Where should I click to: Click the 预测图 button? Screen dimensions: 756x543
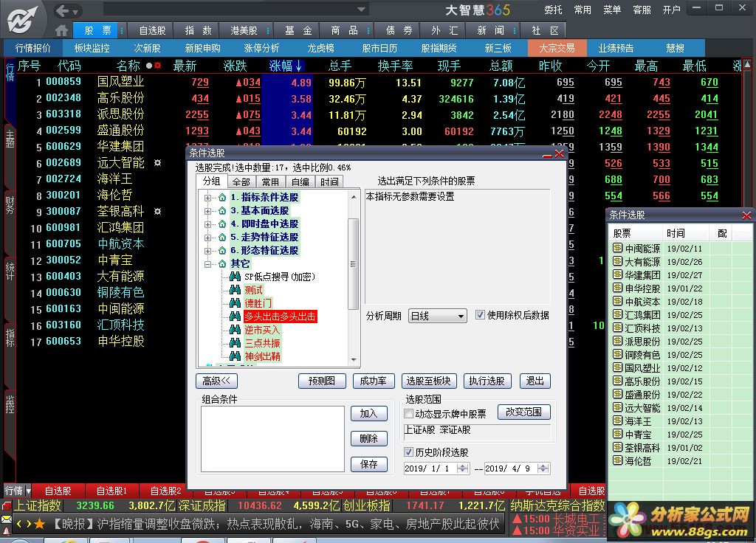[x=322, y=381]
